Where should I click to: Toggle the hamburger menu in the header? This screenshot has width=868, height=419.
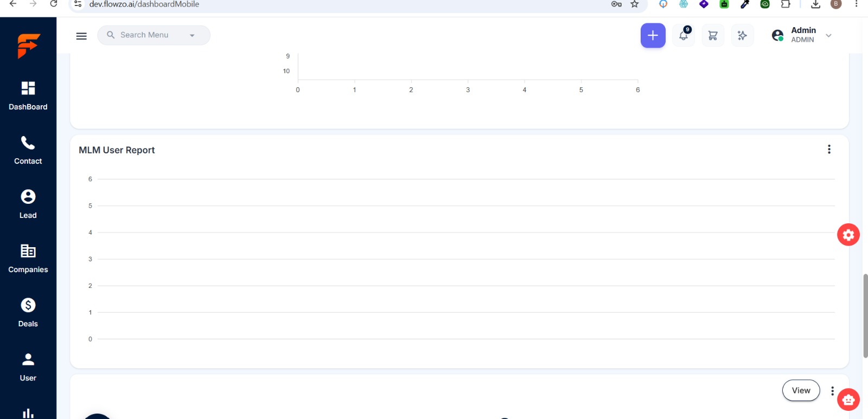[x=81, y=36]
